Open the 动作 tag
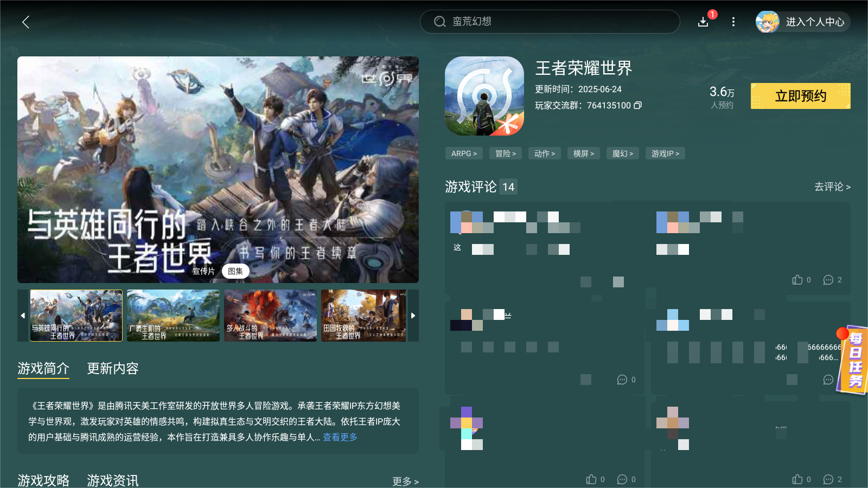 click(545, 153)
